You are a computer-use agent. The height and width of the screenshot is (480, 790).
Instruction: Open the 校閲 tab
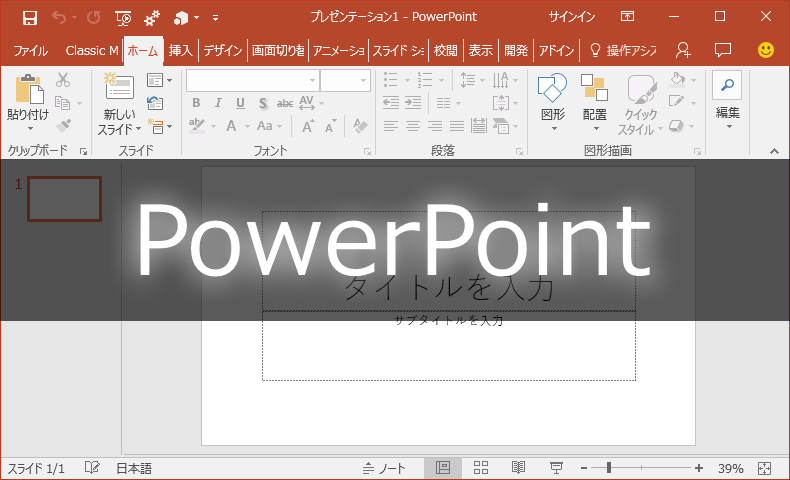click(445, 51)
